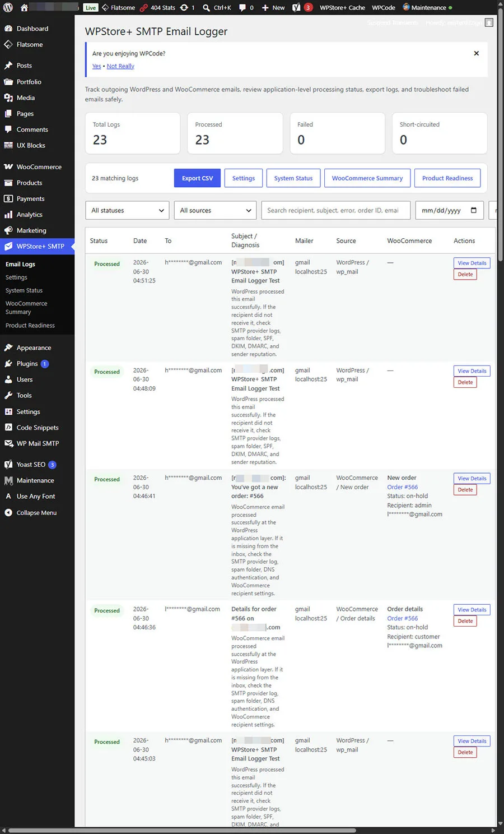The image size is (504, 834).
Task: Focus the log search input field
Action: pyautogui.click(x=336, y=211)
